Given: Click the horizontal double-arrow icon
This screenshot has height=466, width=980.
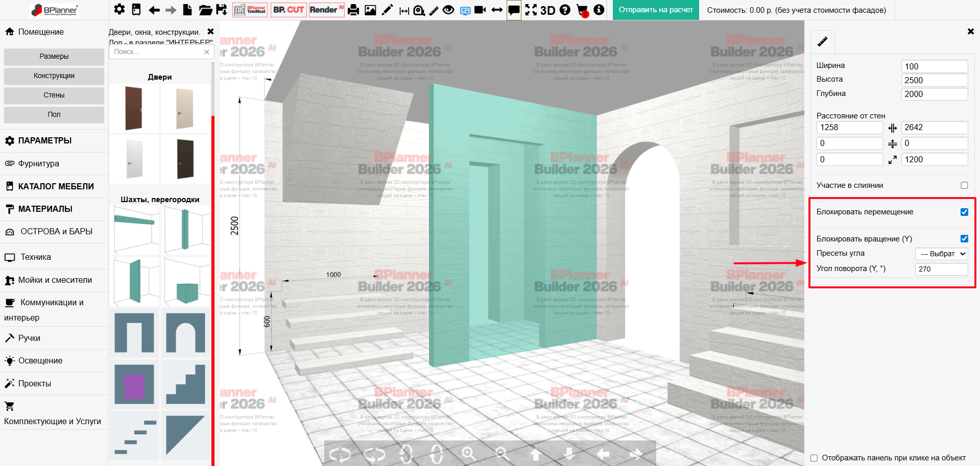Looking at the screenshot, I should (497, 10).
